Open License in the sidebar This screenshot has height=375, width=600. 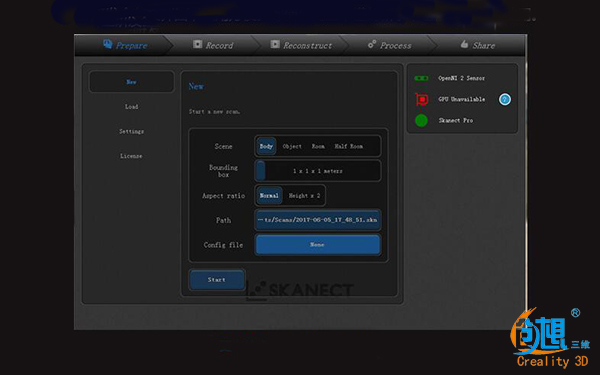(131, 156)
